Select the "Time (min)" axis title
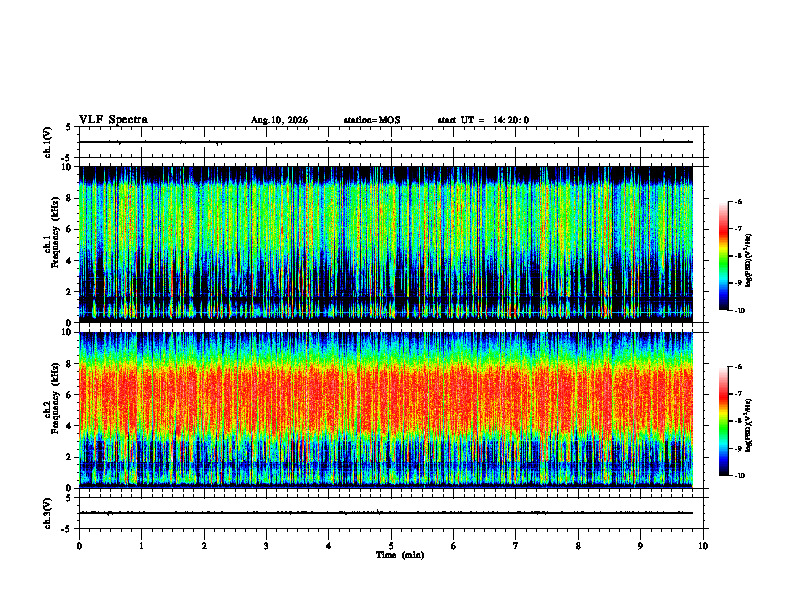The width and height of the screenshot is (792, 612). (400, 555)
